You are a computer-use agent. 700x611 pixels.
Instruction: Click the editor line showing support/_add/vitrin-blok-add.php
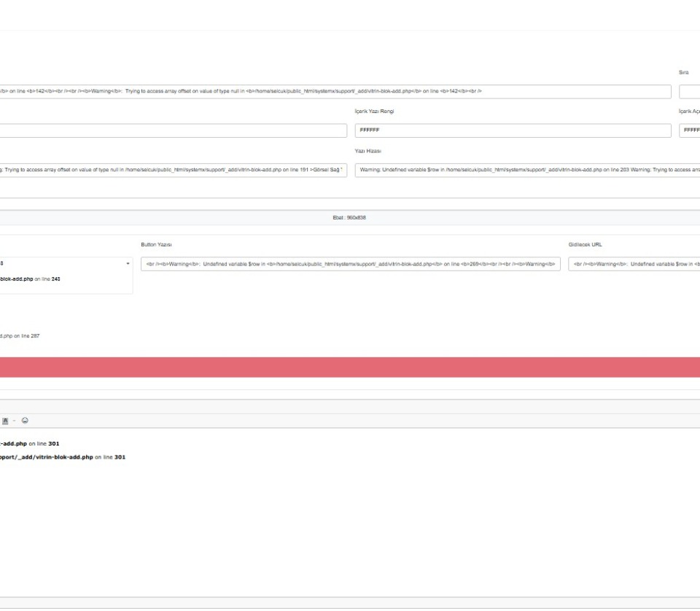tap(63, 457)
